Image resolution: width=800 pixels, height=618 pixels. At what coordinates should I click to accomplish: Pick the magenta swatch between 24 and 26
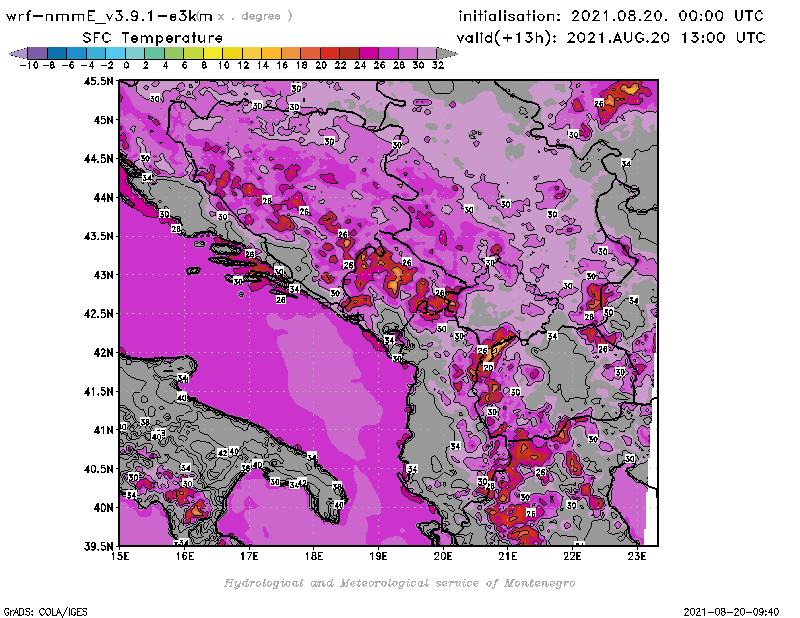pyautogui.click(x=368, y=53)
